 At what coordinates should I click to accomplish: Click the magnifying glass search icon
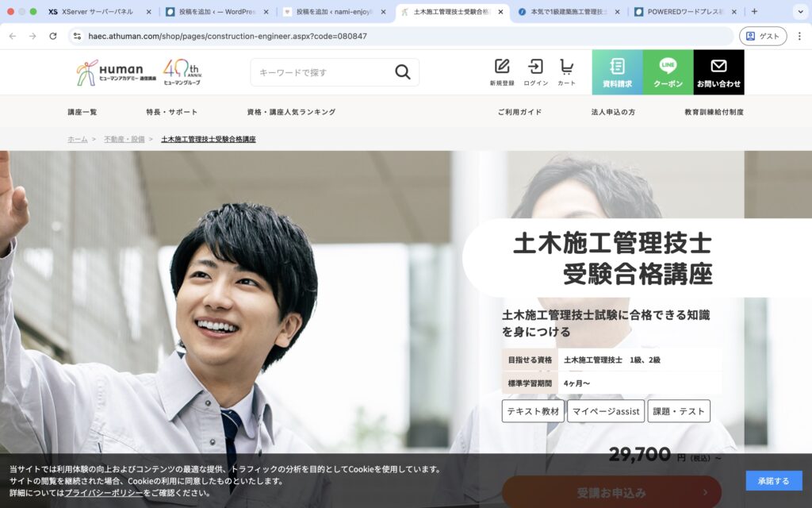click(x=403, y=72)
